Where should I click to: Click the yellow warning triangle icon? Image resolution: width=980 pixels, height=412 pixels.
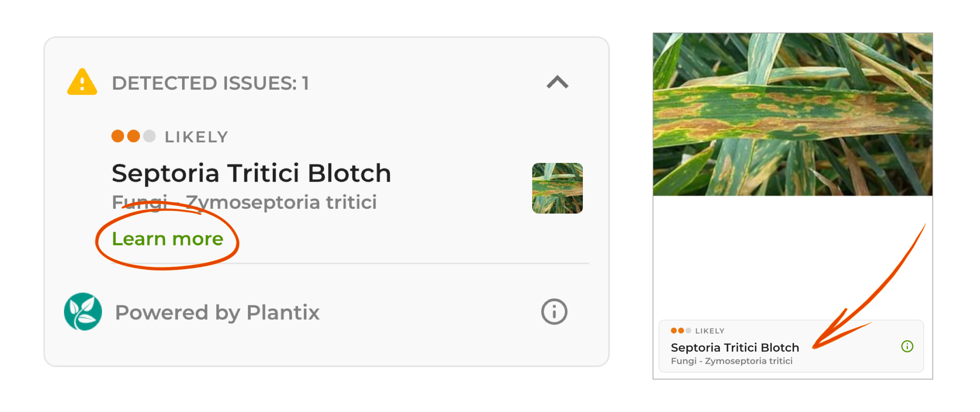[81, 82]
